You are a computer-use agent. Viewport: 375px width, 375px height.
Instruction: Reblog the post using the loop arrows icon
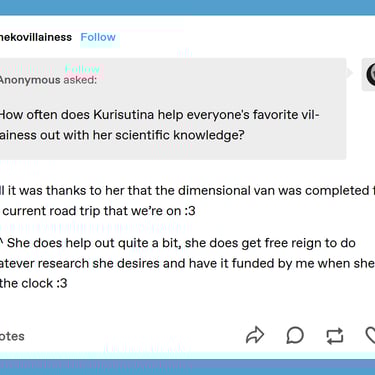(x=335, y=336)
